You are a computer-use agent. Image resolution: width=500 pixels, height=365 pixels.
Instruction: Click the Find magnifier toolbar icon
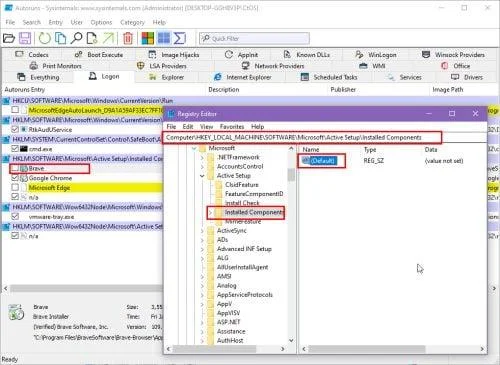(x=76, y=38)
